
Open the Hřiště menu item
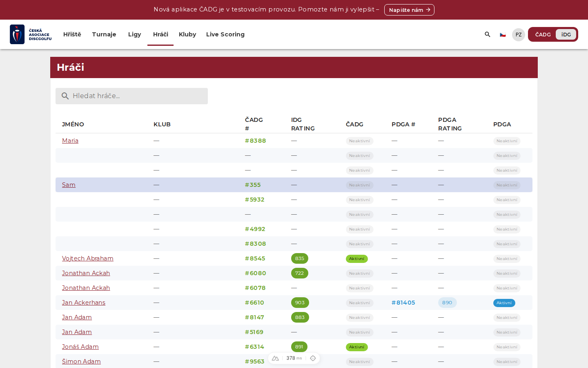pyautogui.click(x=72, y=34)
